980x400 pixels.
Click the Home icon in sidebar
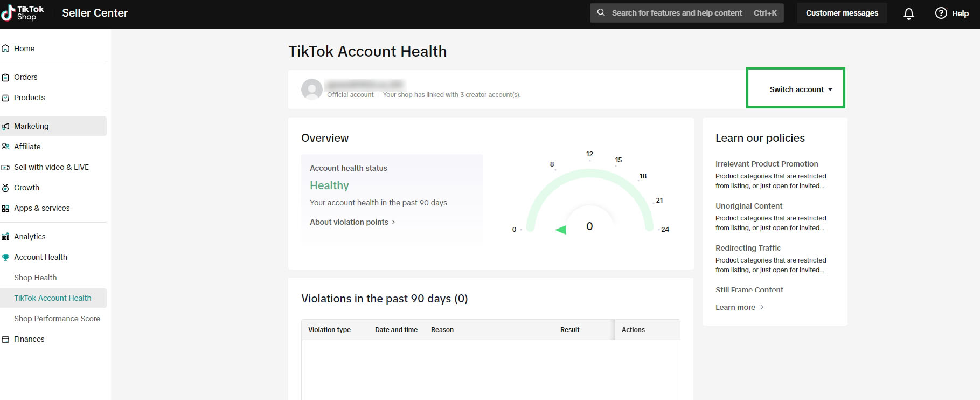click(x=6, y=49)
